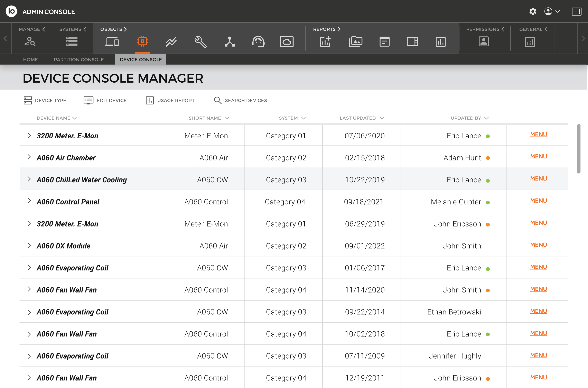Open the bar chart report icon
Image resolution: width=588 pixels, height=388 pixels.
(441, 41)
